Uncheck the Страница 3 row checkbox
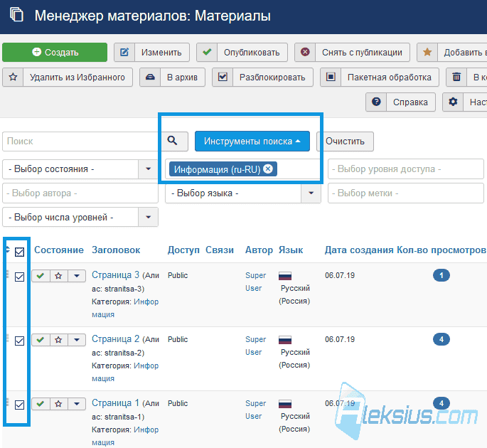487x448 pixels. 20,277
